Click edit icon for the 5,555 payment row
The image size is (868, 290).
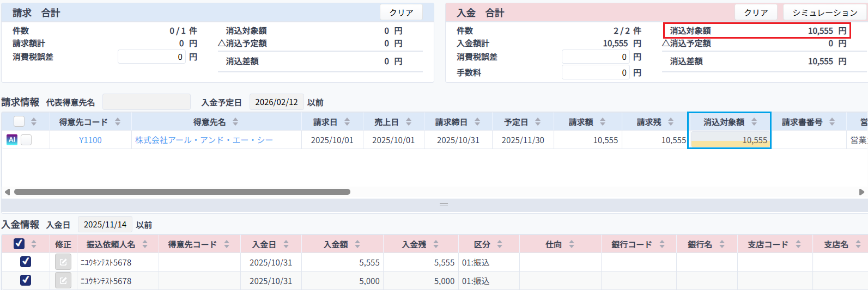click(x=63, y=262)
